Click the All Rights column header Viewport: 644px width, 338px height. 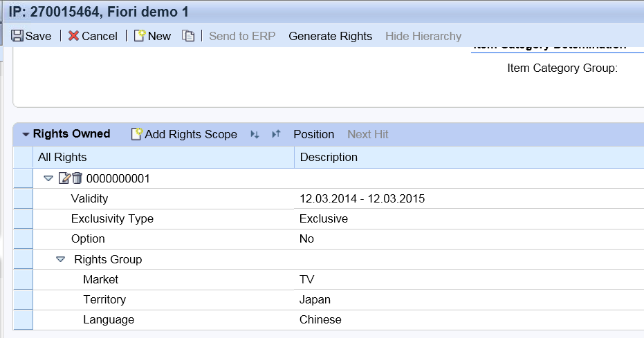pyautogui.click(x=62, y=157)
